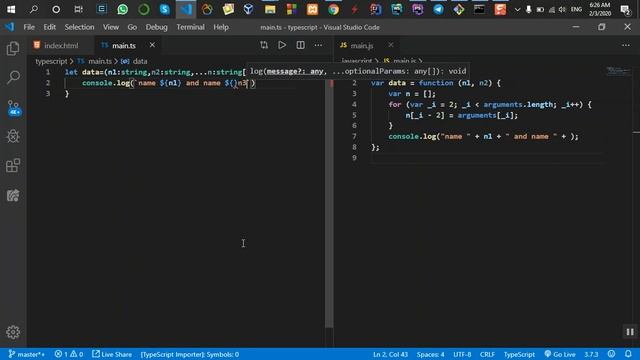This screenshot has width=640, height=360.
Task: Show hidden system tray icons chevron
Action: pos(517,9)
